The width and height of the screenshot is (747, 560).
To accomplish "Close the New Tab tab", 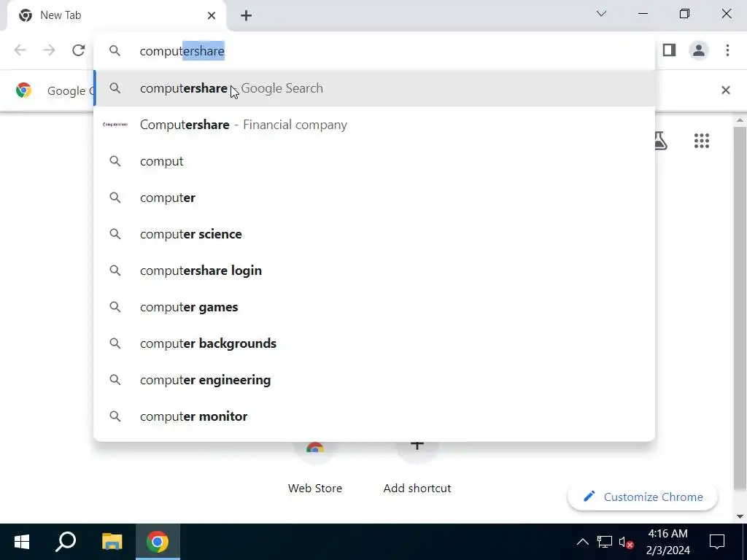I will click(212, 16).
